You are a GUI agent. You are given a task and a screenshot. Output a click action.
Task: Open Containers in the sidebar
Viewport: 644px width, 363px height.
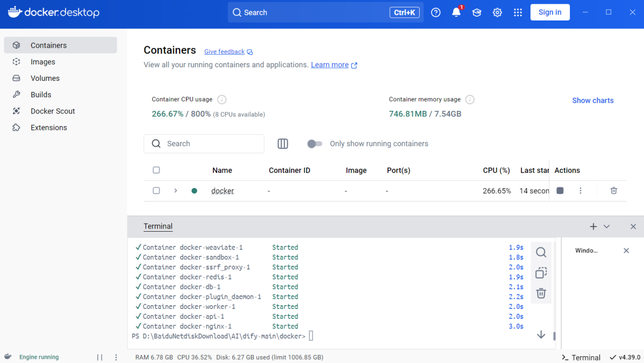coord(60,45)
